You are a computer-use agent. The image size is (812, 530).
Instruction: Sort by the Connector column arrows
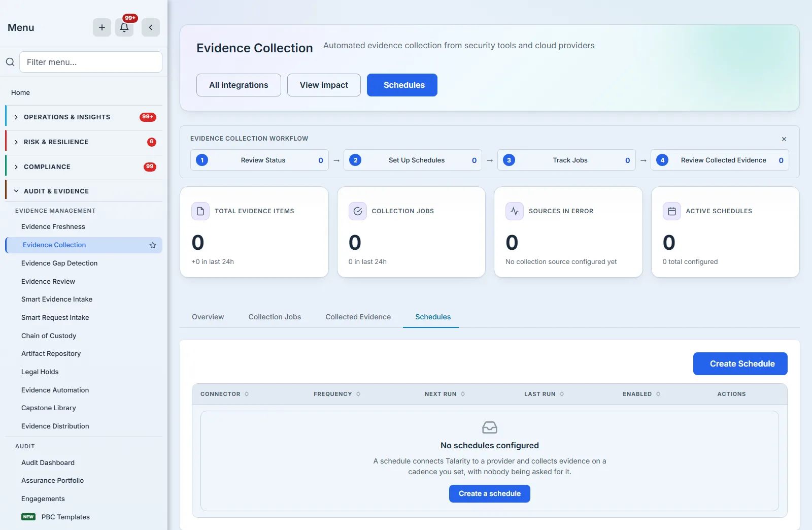point(247,394)
